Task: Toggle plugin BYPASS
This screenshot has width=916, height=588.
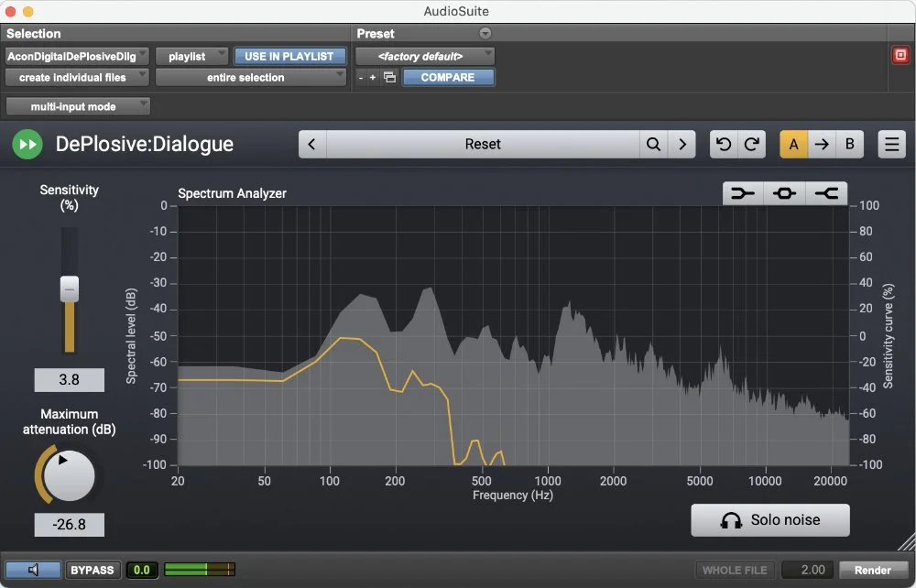Action: [x=93, y=570]
